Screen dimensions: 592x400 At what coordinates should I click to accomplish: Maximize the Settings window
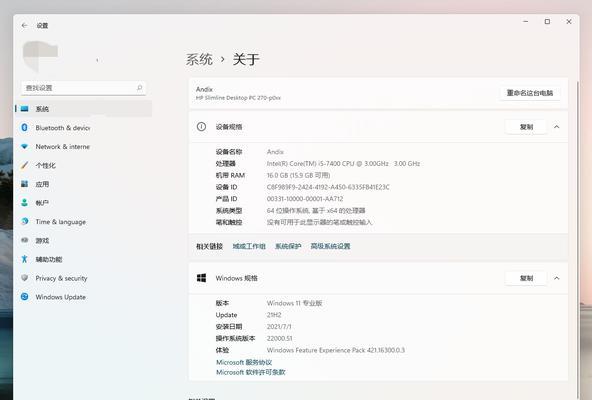point(547,22)
